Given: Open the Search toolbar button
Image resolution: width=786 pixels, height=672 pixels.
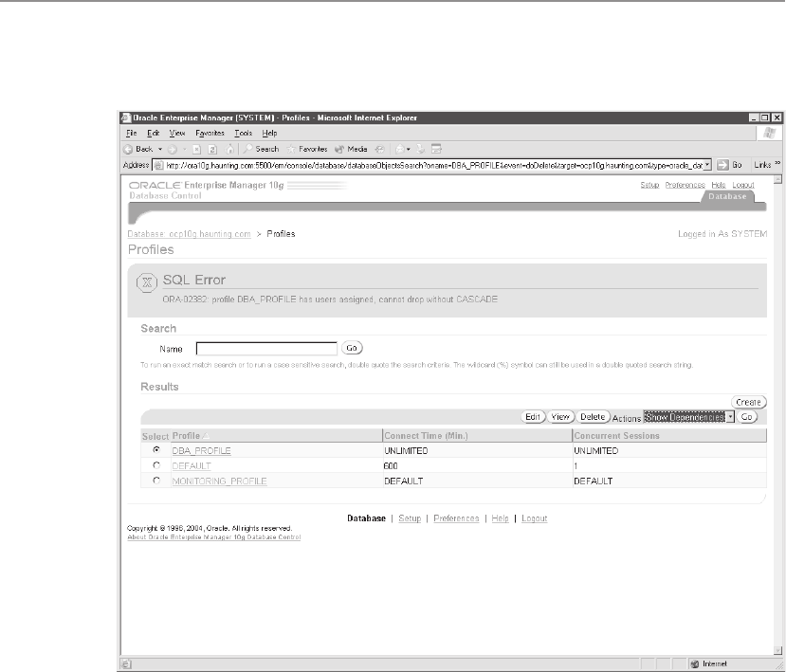Looking at the screenshot, I should (x=261, y=150).
